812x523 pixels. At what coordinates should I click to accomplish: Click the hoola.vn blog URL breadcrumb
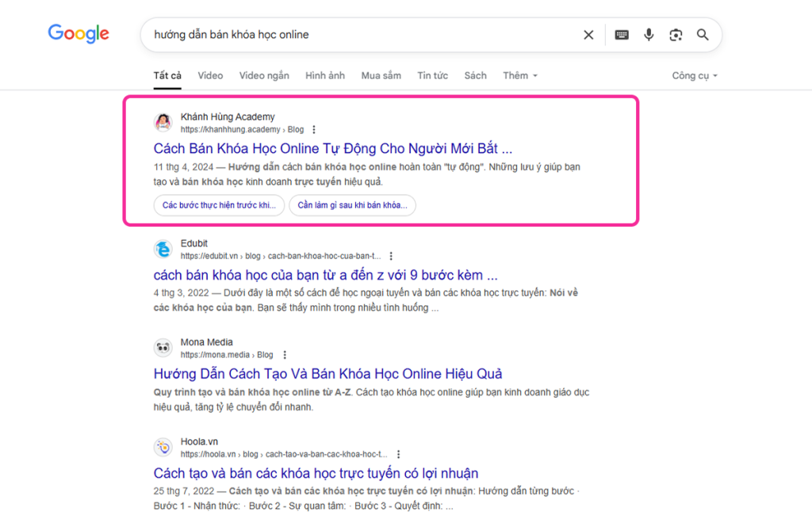(284, 454)
